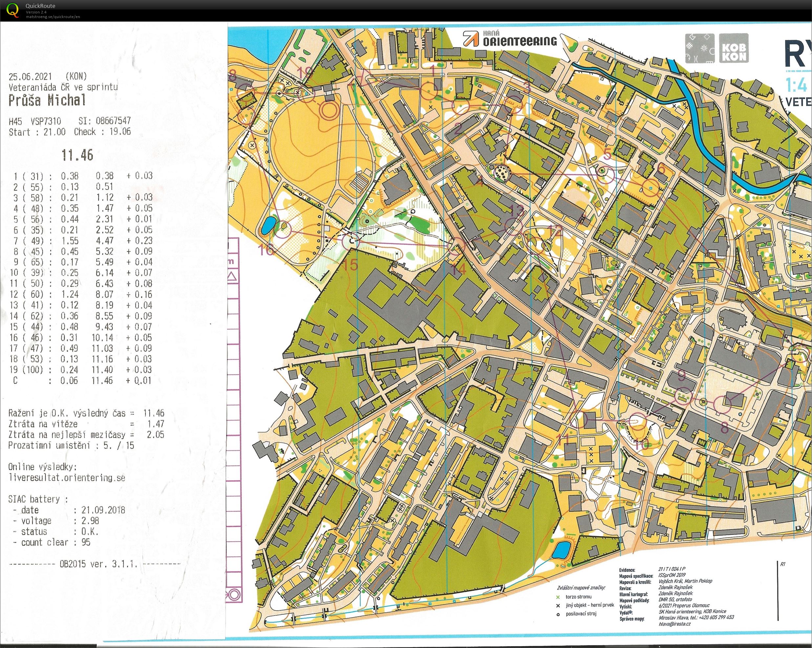
Task: Click the 'posilovací stroj' legend label
Action: pyautogui.click(x=581, y=614)
